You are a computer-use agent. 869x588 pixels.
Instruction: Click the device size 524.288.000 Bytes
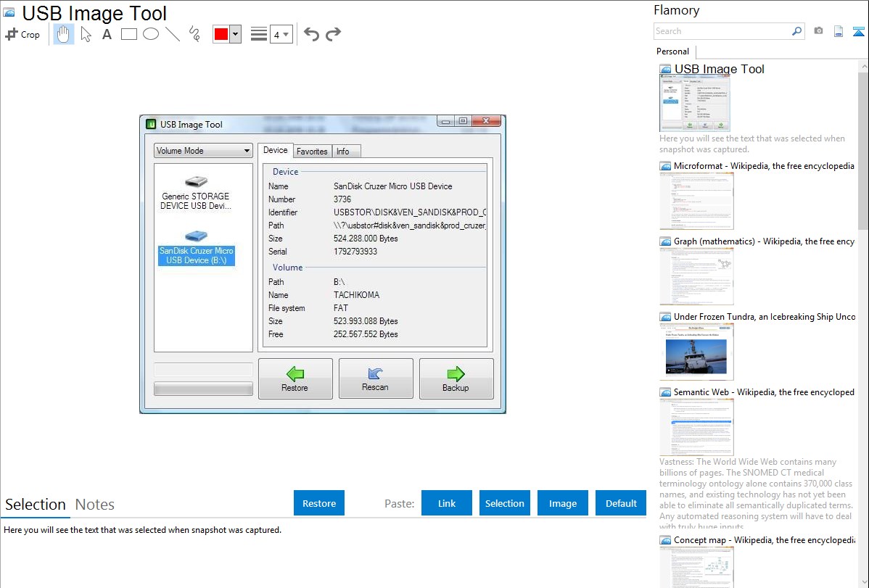[366, 239]
